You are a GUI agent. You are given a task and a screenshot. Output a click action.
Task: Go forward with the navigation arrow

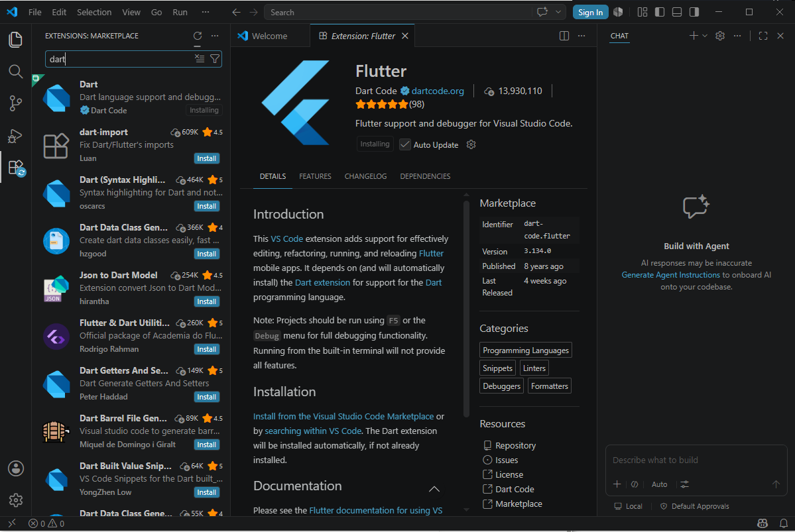pos(253,12)
